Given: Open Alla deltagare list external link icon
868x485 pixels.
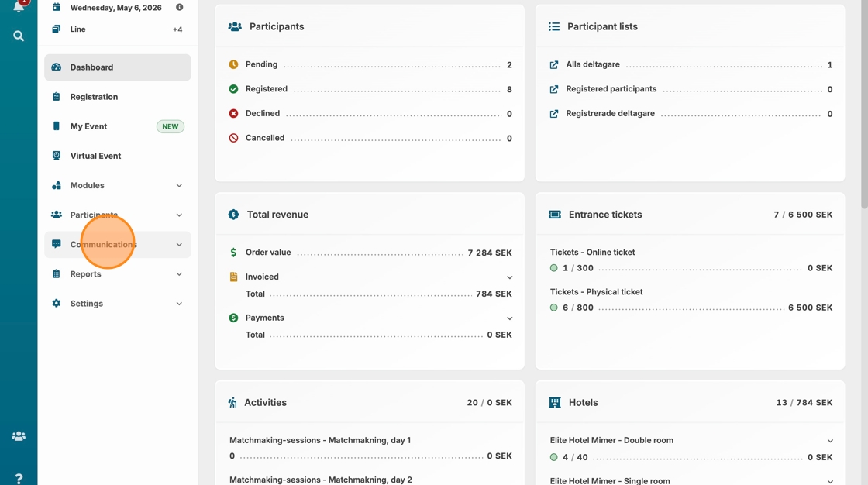Looking at the screenshot, I should coord(554,65).
